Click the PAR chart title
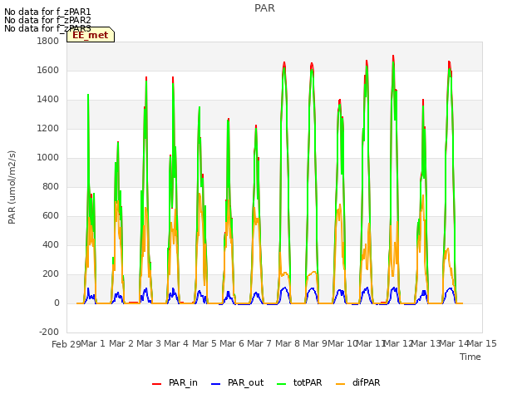532x399 pixels. (x=264, y=8)
